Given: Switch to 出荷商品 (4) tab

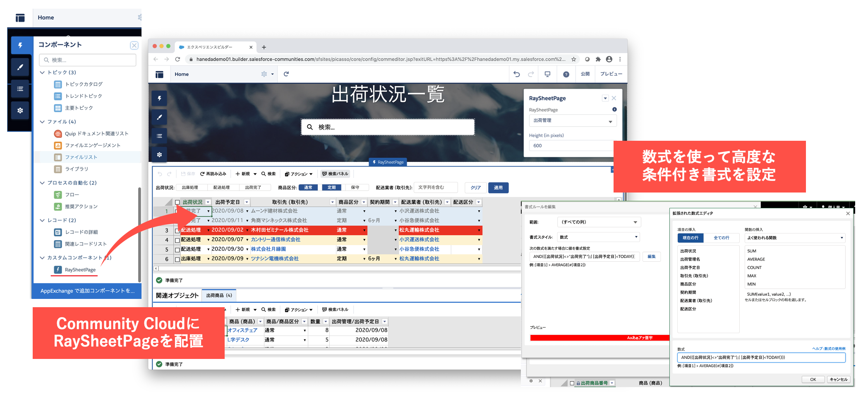Looking at the screenshot, I should click(219, 296).
